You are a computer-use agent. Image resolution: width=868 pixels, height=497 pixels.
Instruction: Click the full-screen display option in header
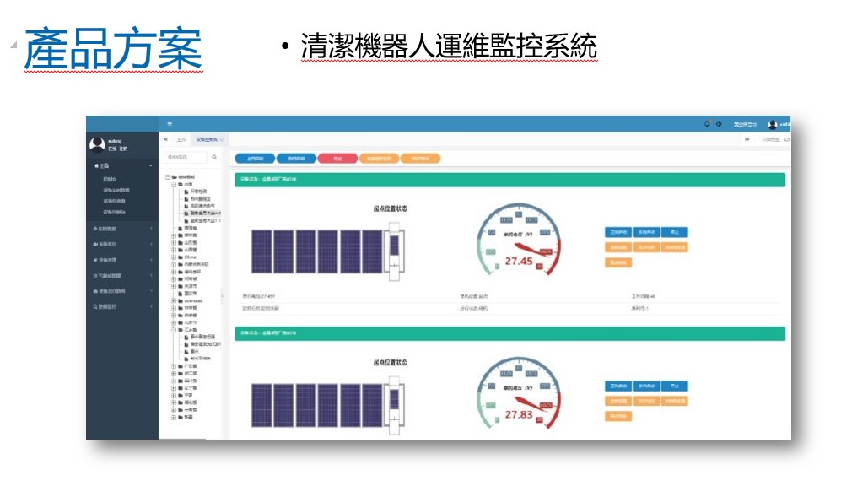point(745,125)
